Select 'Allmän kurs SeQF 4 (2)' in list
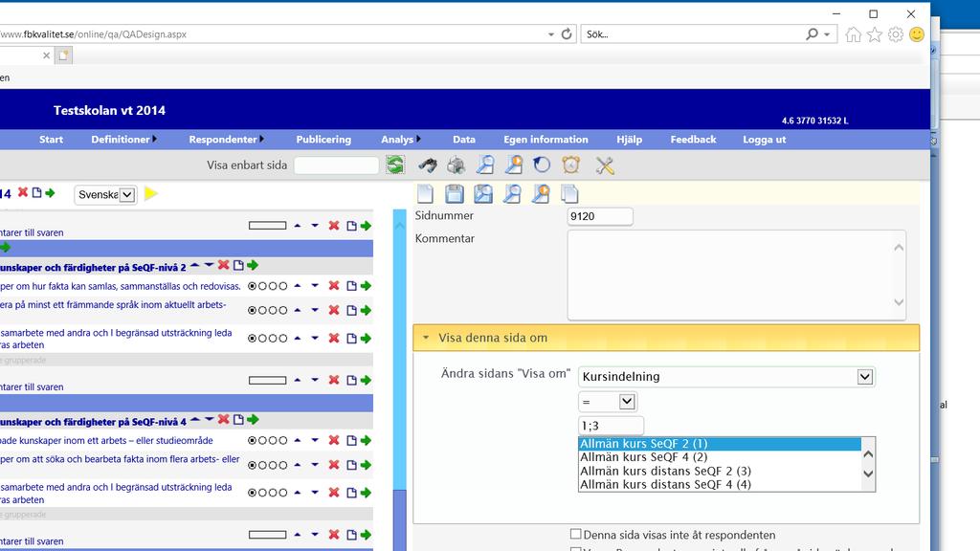This screenshot has width=980, height=551. pos(720,457)
